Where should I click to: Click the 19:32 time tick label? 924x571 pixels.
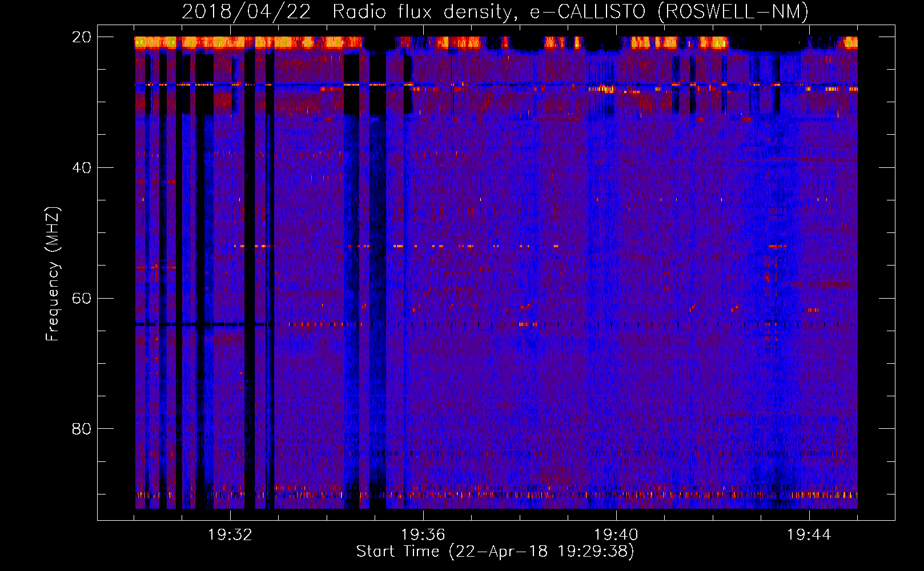click(230, 535)
